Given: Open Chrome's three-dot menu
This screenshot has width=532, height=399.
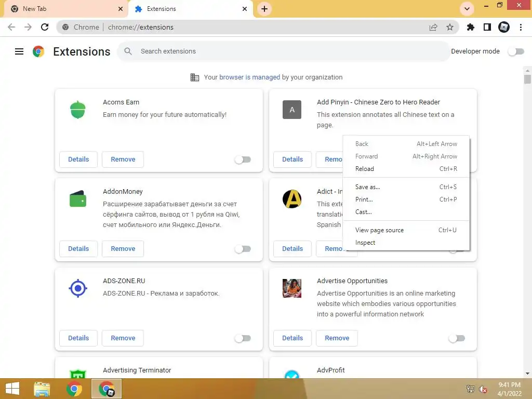Looking at the screenshot, I should click(x=521, y=27).
